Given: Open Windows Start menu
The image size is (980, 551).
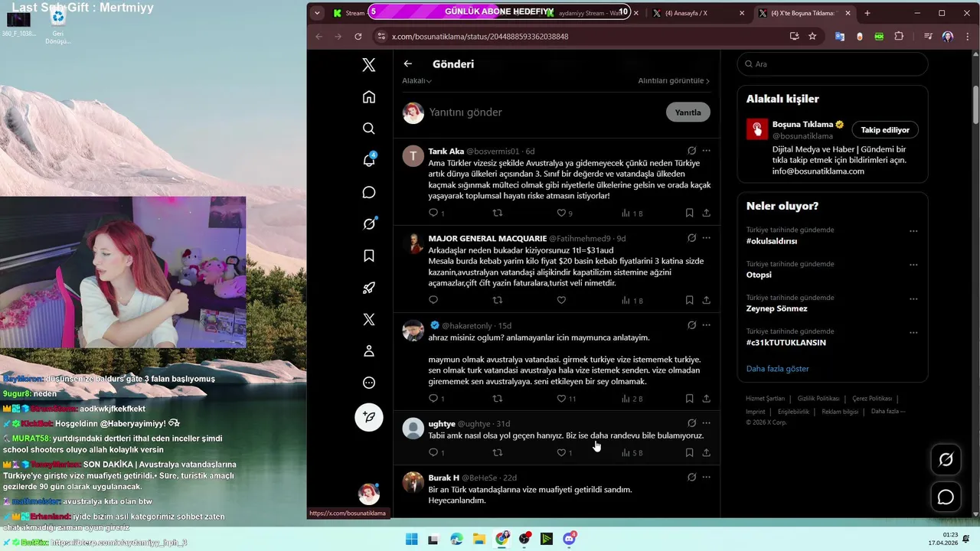Looking at the screenshot, I should (x=411, y=539).
